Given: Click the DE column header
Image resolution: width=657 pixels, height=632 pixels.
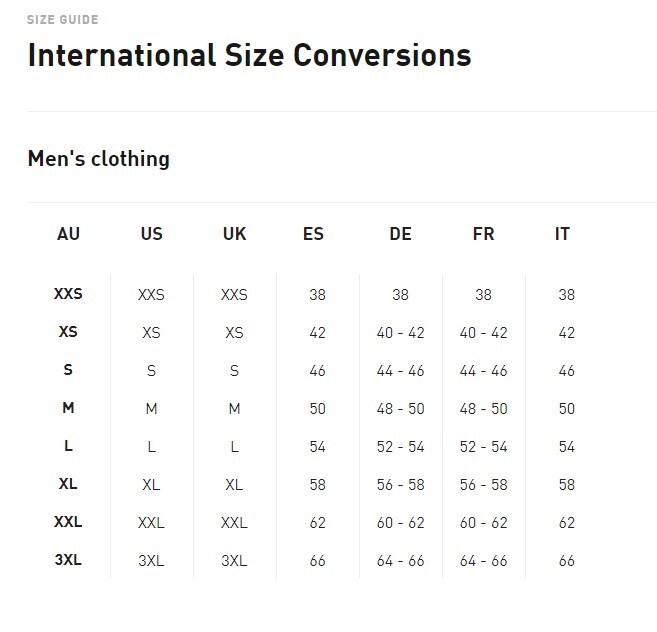Looking at the screenshot, I should point(400,234).
